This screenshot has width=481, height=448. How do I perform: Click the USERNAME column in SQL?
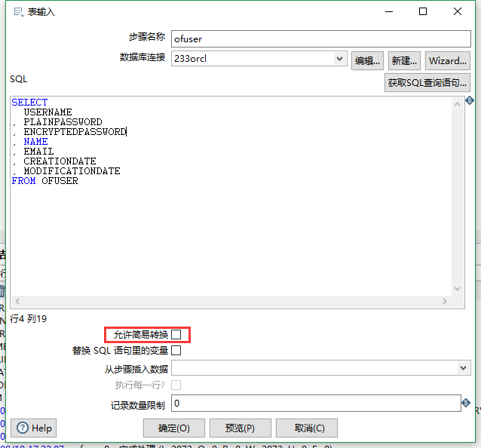pos(47,112)
